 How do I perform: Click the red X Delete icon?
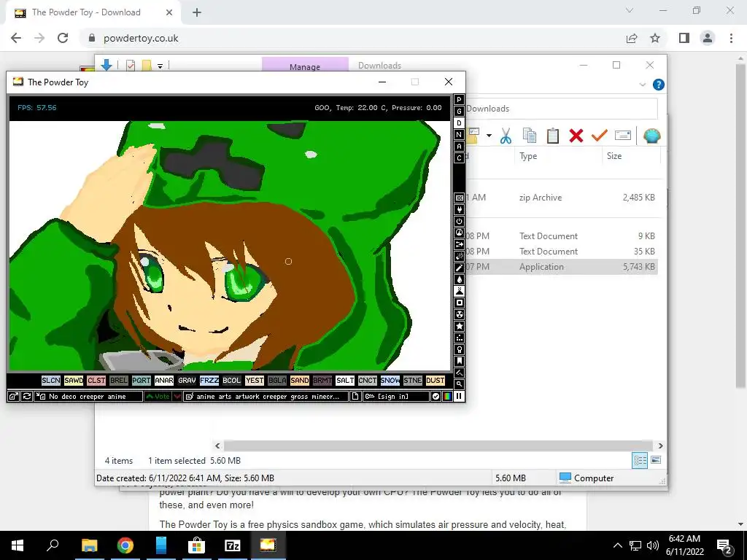[576, 136]
